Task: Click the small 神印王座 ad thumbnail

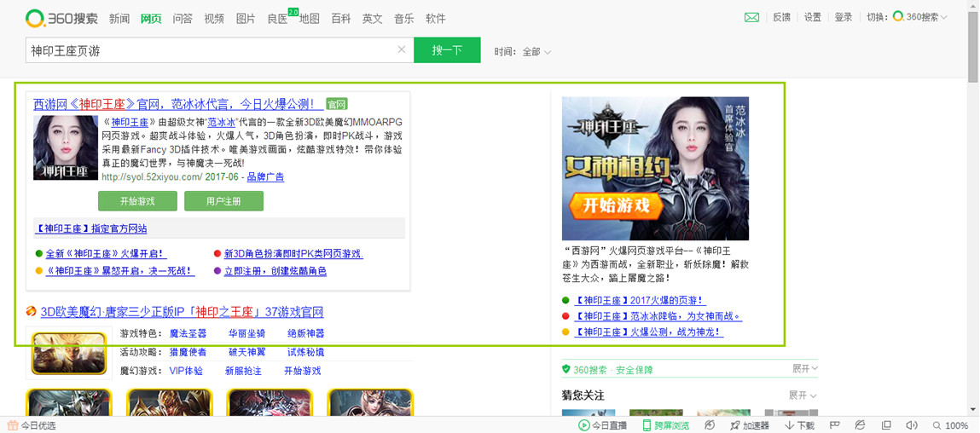Action: [x=65, y=148]
